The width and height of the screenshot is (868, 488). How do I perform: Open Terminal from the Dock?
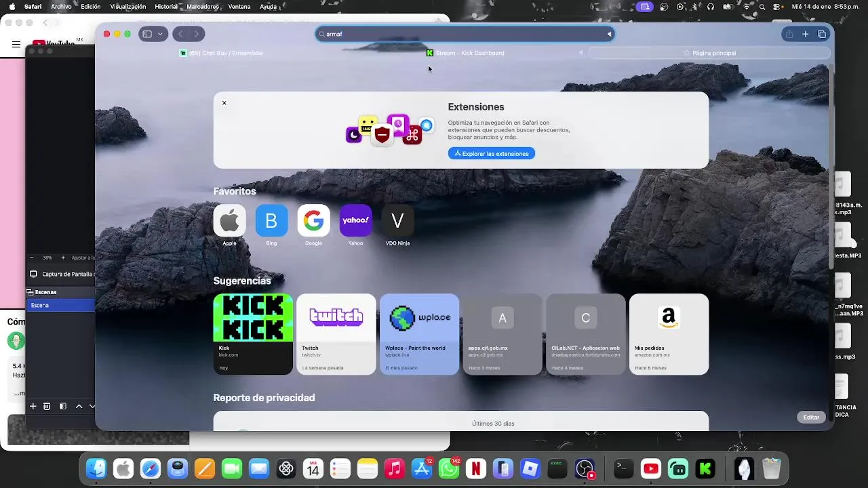(x=623, y=468)
